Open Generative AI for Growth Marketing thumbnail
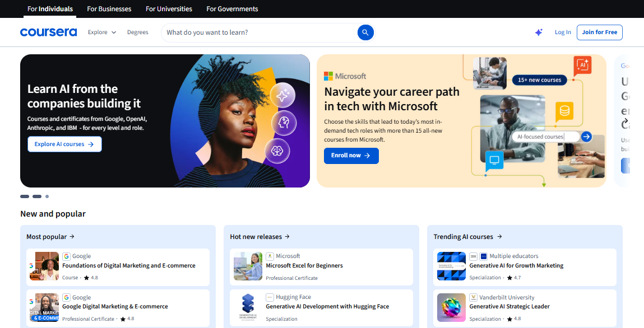This screenshot has height=328, width=644. coord(451,266)
